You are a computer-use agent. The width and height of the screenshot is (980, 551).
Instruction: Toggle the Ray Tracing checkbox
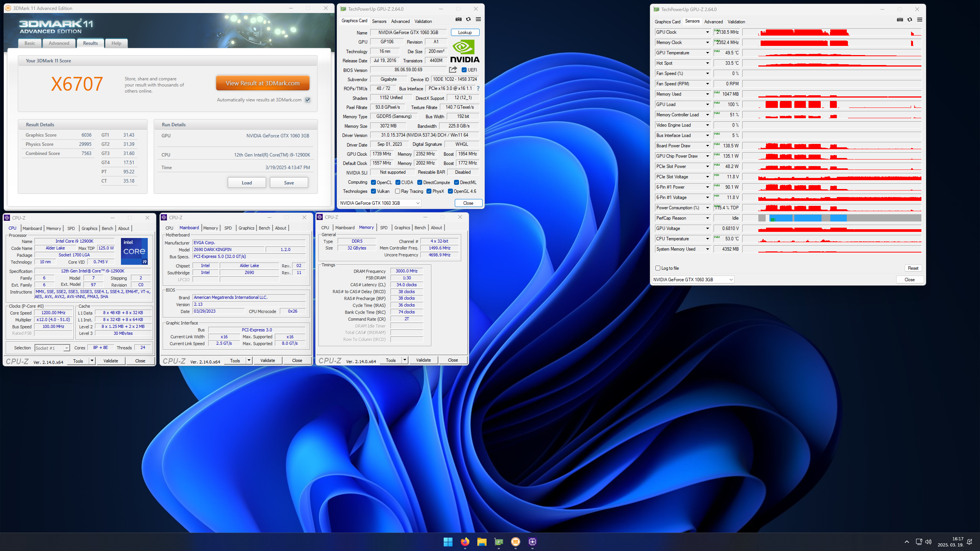point(398,191)
